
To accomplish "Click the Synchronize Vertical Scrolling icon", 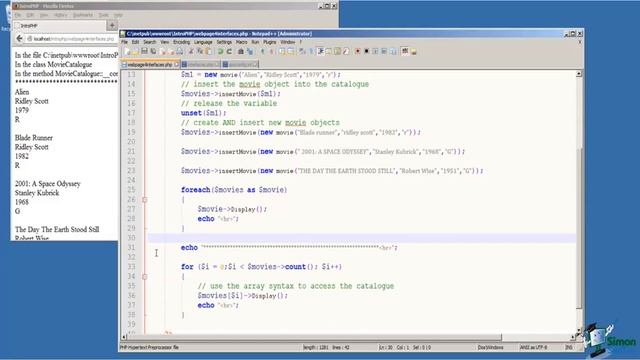I will tap(282, 51).
